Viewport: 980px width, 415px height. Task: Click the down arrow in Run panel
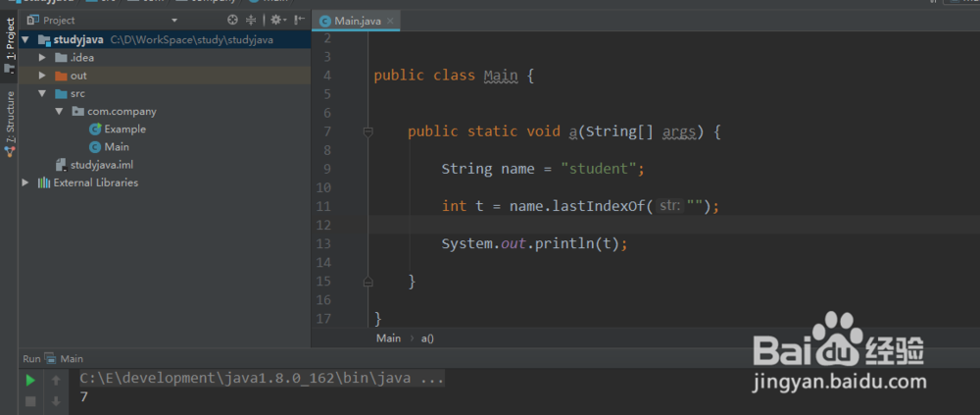pyautogui.click(x=56, y=401)
